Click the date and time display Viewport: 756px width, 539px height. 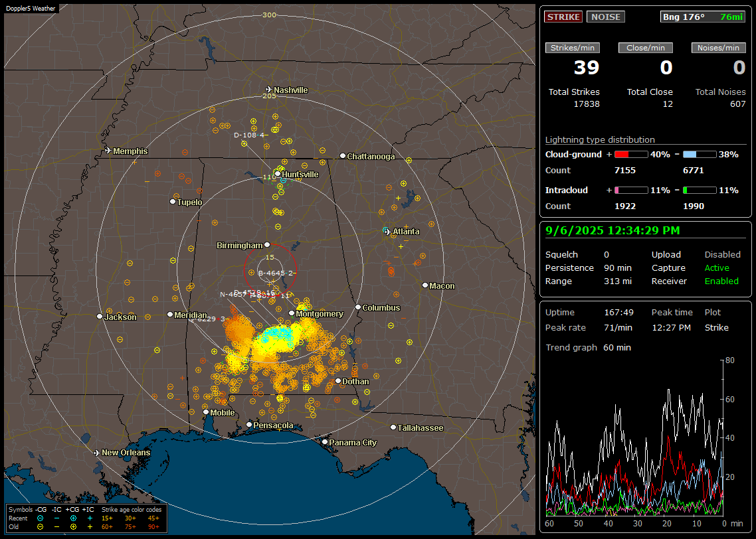coord(613,230)
